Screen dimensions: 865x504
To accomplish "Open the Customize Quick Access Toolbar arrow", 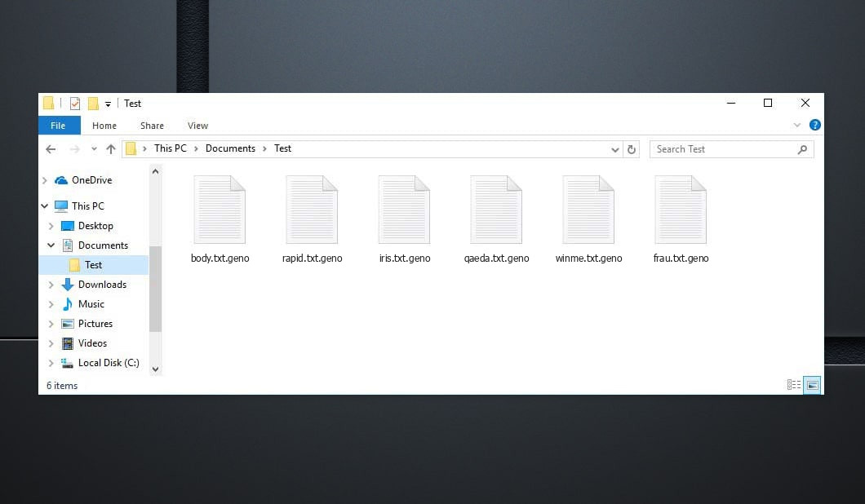I will (108, 104).
